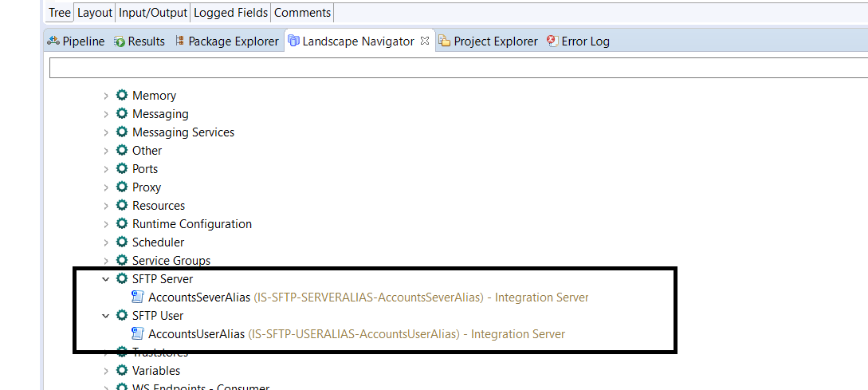Switch to the Input/Output tab
Image resolution: width=868 pixels, height=390 pixels.
[153, 13]
